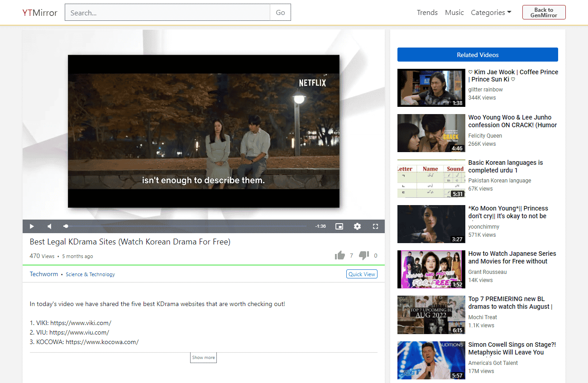Open the Trends menu item
The height and width of the screenshot is (383, 588).
pos(427,12)
